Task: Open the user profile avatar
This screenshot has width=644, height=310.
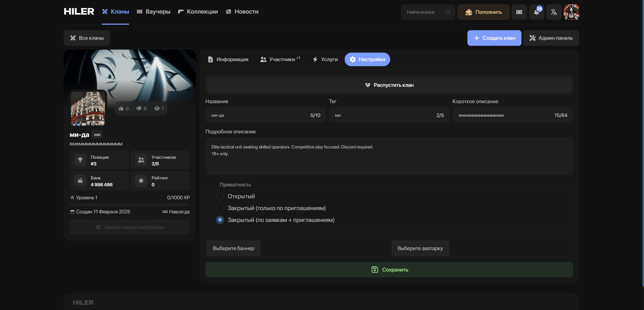Action: pos(571,12)
